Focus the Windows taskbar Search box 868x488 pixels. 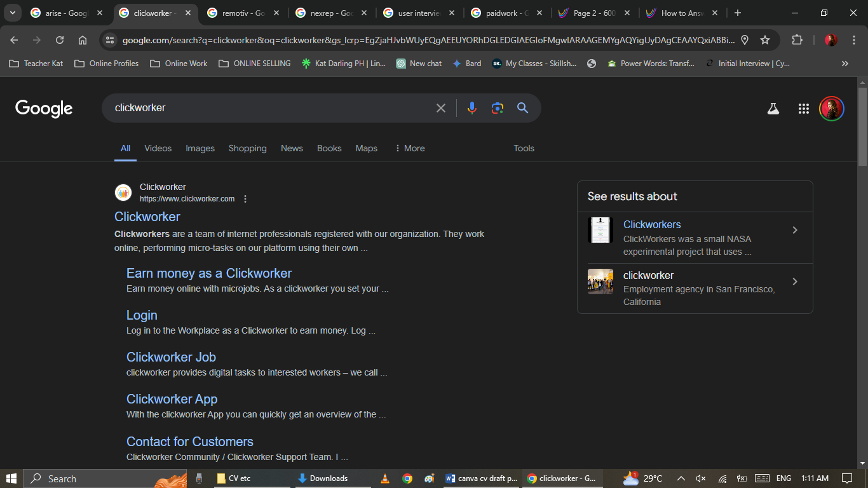[105, 478]
